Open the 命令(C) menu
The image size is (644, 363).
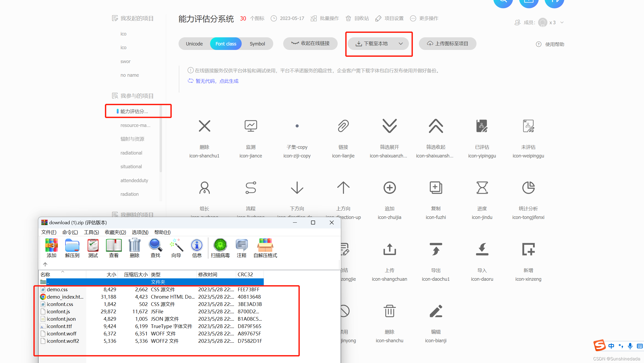point(70,232)
